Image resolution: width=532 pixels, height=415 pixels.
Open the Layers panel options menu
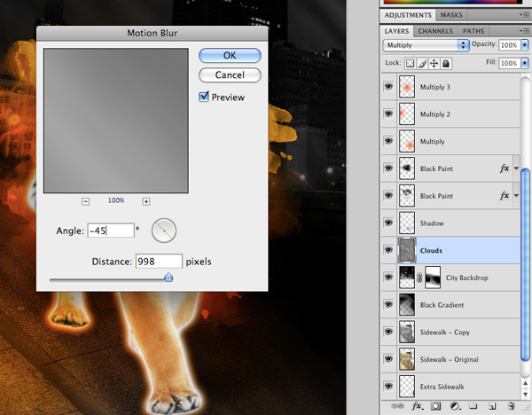point(525,31)
